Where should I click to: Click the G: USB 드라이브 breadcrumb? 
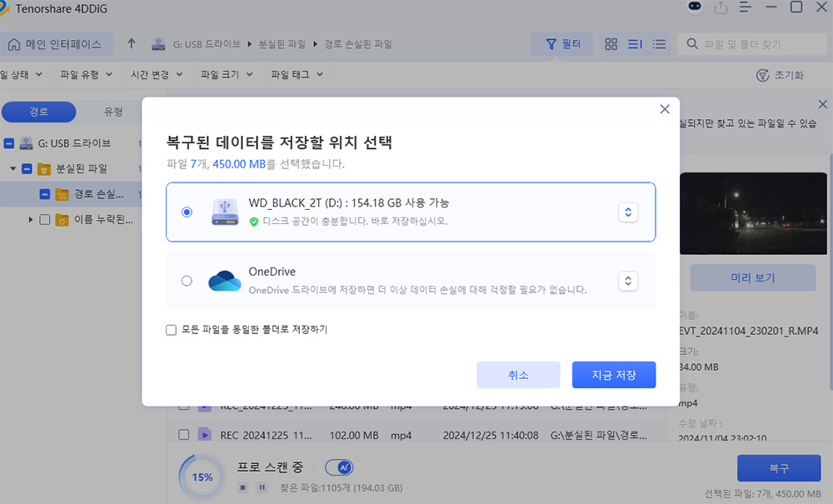(207, 44)
